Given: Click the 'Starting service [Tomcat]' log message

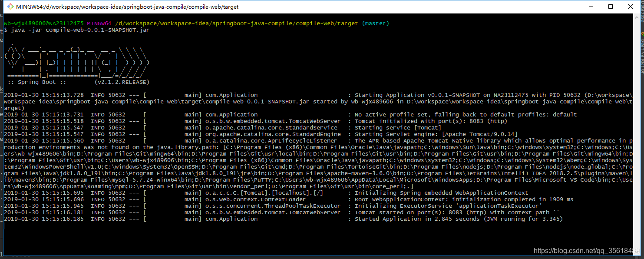Looking at the screenshot, I should [398, 128].
